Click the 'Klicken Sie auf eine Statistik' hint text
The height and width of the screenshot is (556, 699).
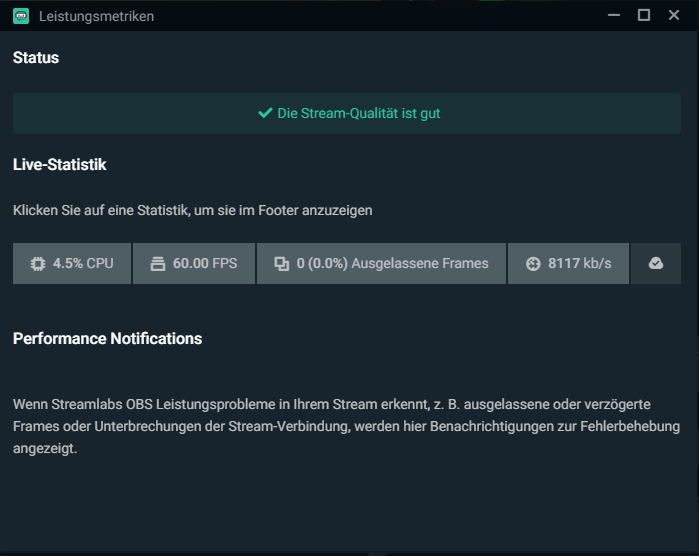192,210
